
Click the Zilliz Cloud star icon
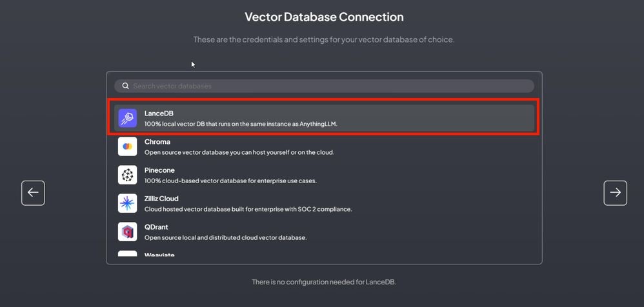[x=127, y=203]
